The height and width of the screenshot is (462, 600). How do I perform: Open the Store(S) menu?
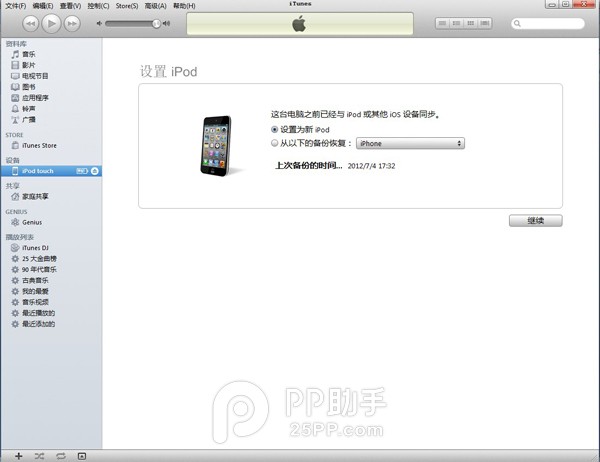(127, 6)
